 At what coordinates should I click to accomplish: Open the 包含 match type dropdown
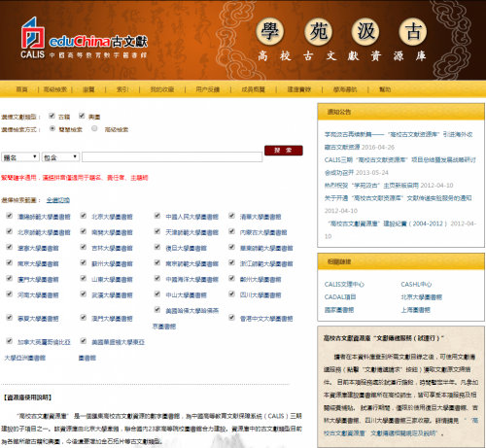[x=60, y=157]
